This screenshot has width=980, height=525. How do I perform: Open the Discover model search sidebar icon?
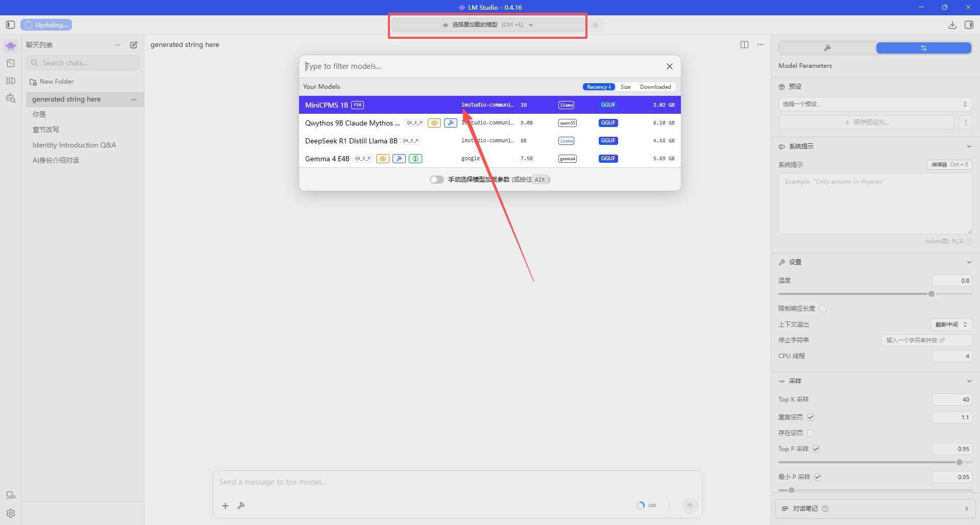click(11, 98)
